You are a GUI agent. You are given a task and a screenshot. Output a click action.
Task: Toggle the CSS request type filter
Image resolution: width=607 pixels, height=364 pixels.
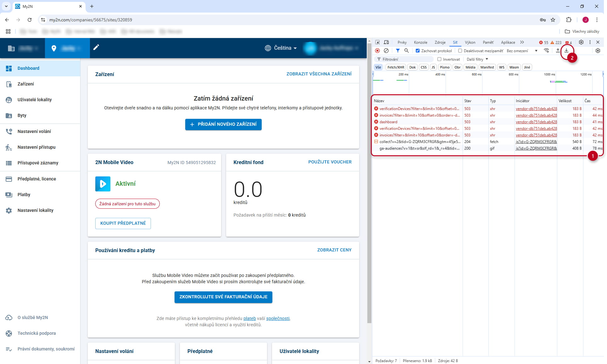[424, 67]
